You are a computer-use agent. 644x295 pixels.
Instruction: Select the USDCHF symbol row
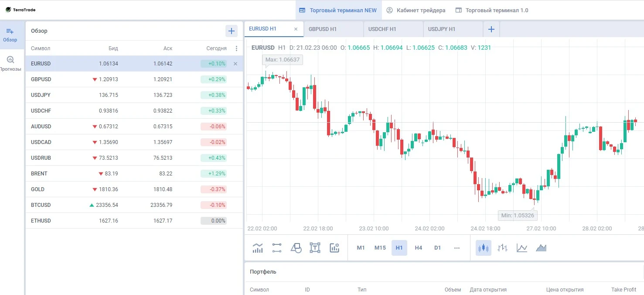pyautogui.click(x=134, y=111)
